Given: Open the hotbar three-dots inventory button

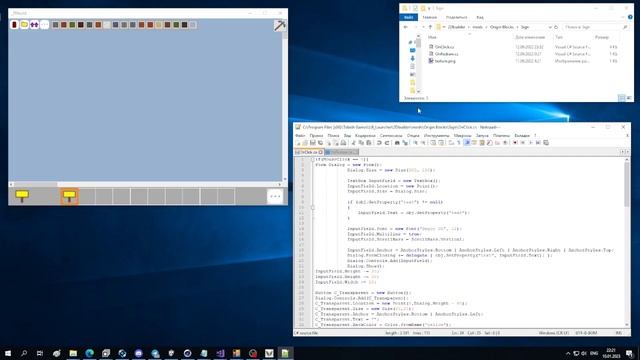Looking at the screenshot, I should pyautogui.click(x=275, y=196).
